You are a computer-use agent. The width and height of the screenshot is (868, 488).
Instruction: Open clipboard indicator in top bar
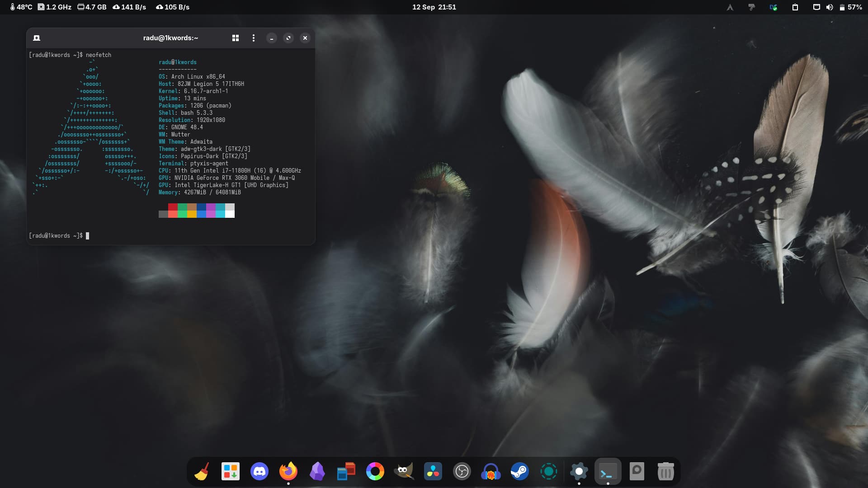click(x=795, y=7)
